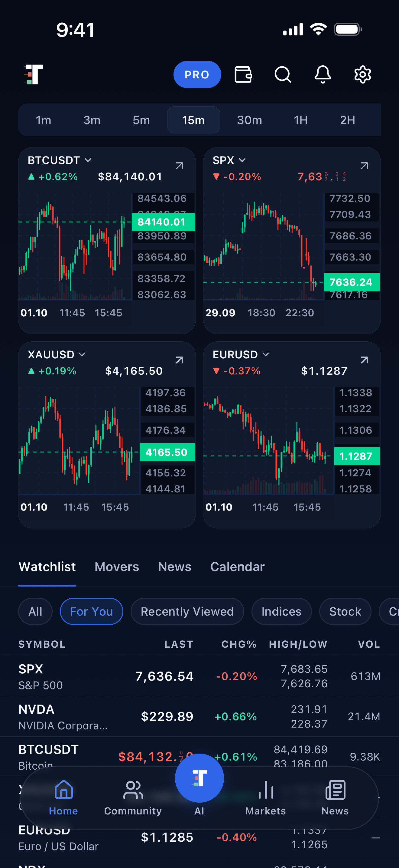Sort by VOL column header

369,644
